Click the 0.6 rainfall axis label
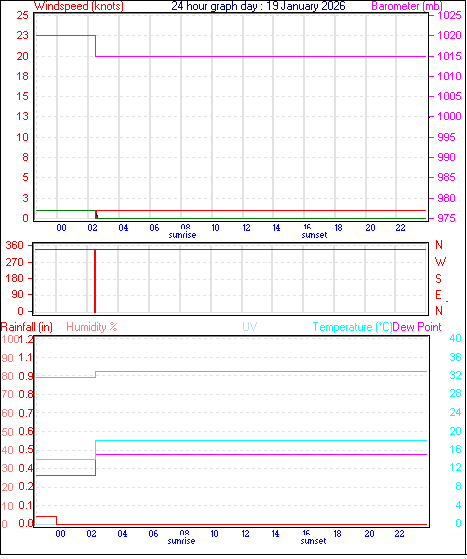Viewport: 467px width, 559px height. pos(26,431)
